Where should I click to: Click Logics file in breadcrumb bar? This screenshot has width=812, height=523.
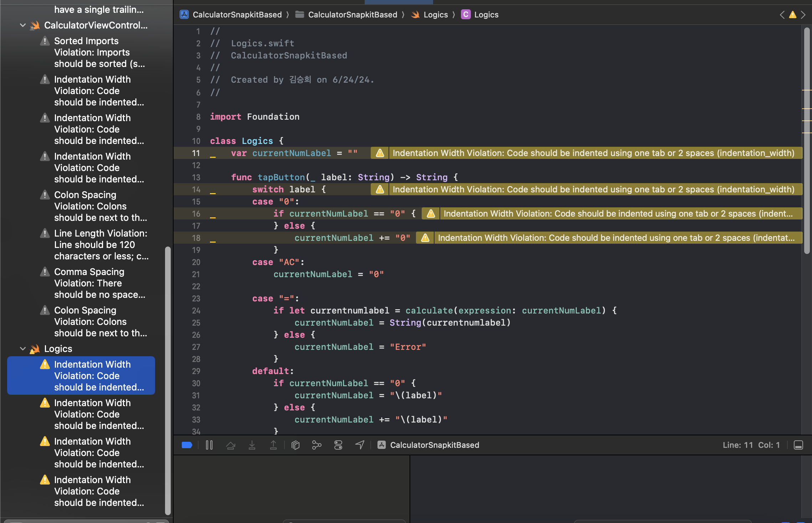pos(435,15)
